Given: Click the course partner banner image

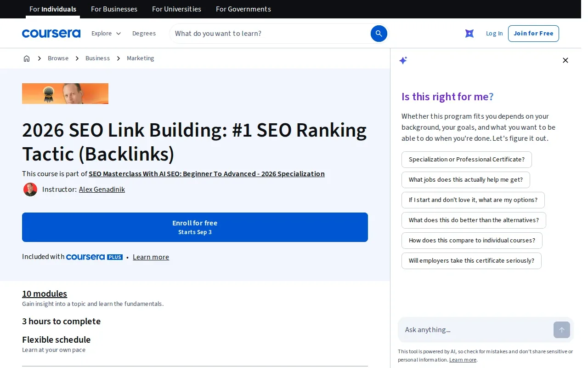Looking at the screenshot, I should [65, 93].
